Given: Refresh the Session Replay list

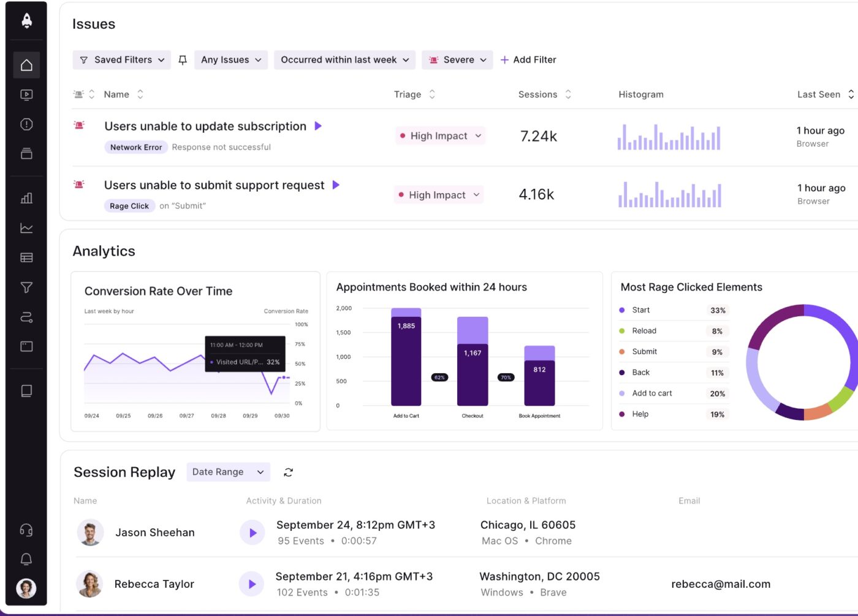Looking at the screenshot, I should pyautogui.click(x=289, y=472).
